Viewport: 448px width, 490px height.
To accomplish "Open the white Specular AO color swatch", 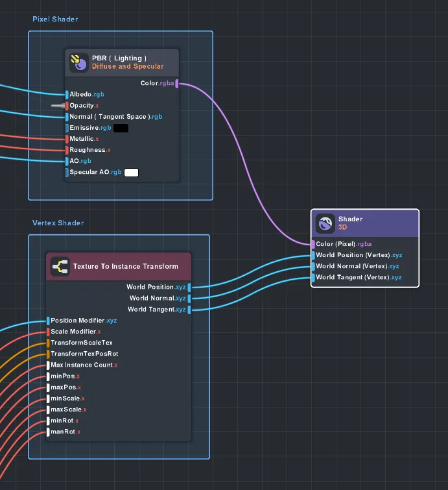I will tap(132, 173).
